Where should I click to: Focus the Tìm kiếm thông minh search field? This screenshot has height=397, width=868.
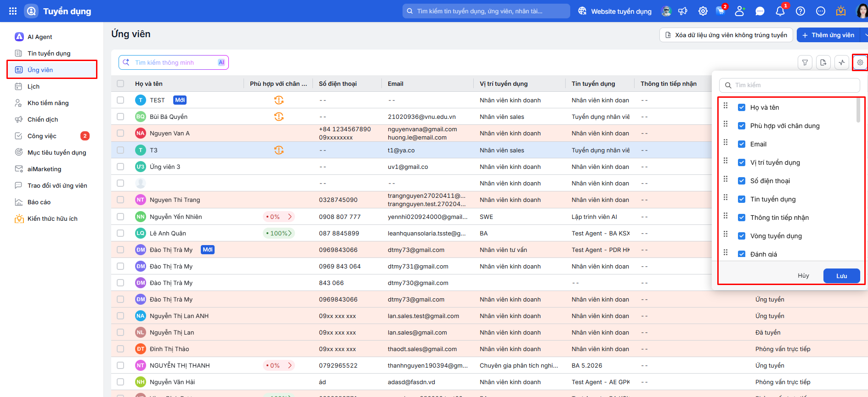coord(174,62)
